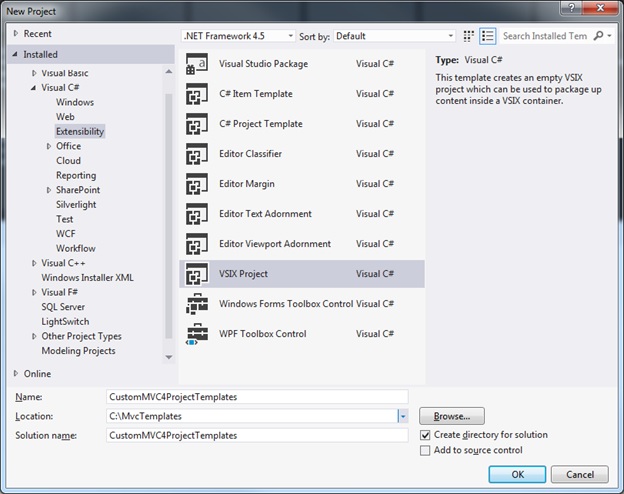Switch to list view mode
The height and width of the screenshot is (494, 624).
(487, 36)
